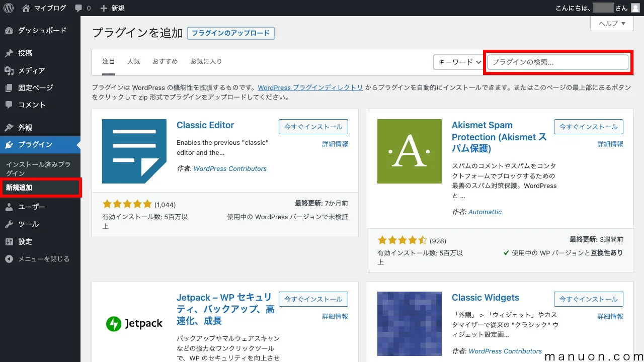Click the Comments icon in the sidebar
644x362 pixels.
click(9, 105)
